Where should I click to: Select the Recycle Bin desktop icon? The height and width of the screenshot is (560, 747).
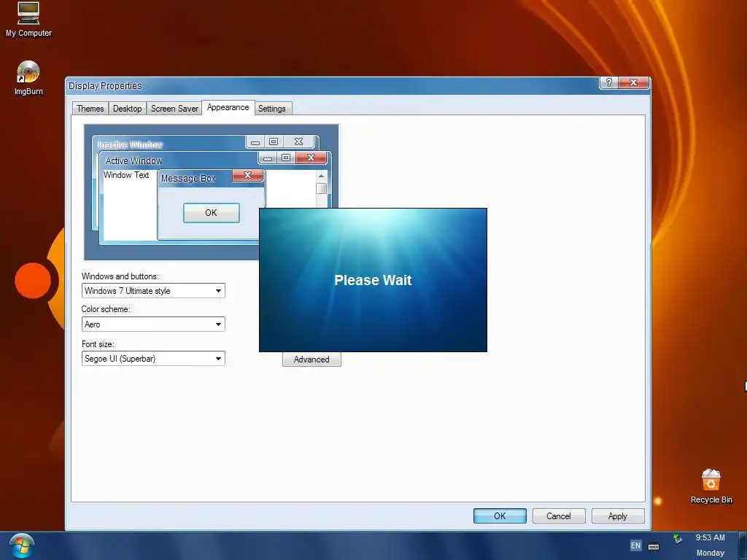[711, 486]
